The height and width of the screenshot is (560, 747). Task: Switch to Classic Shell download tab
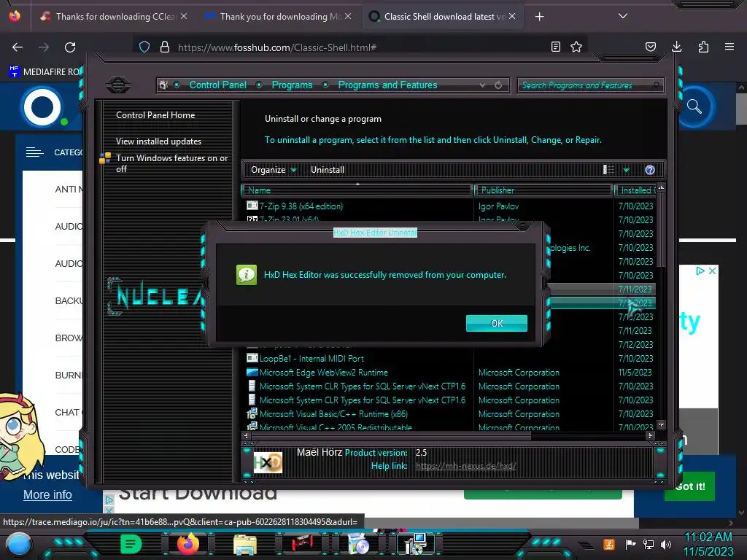pos(443,17)
